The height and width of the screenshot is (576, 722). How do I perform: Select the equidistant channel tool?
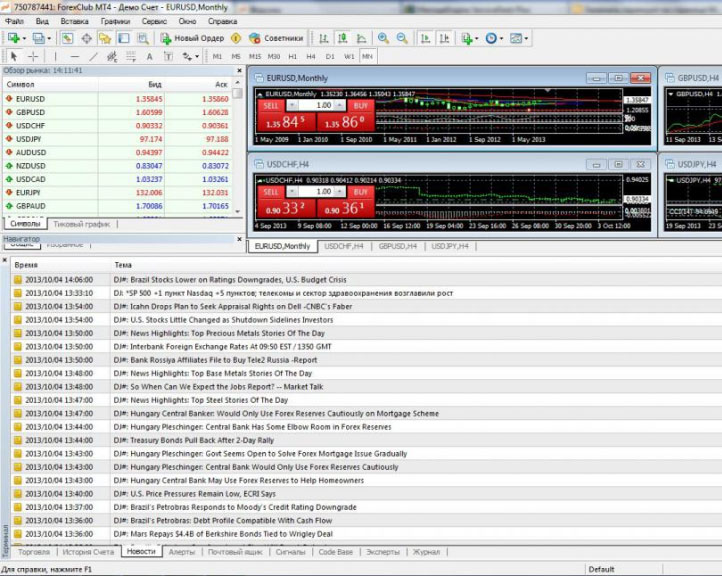tap(112, 56)
